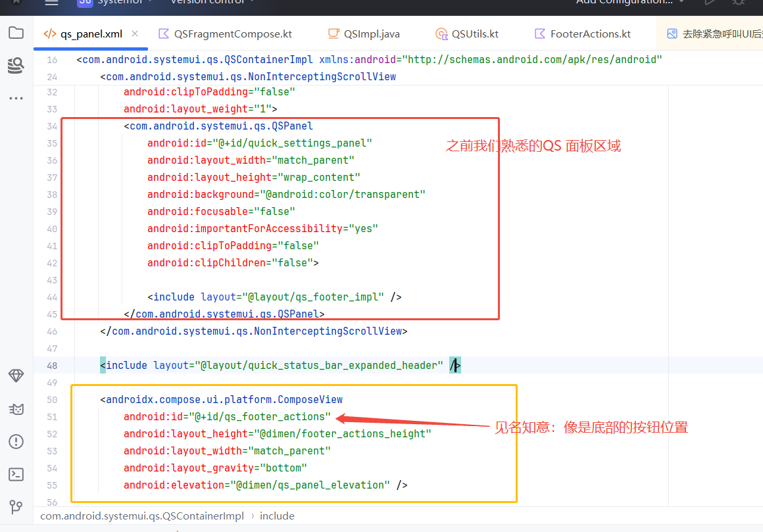Switch to the QSFragmentCompose.kt tab

pyautogui.click(x=226, y=34)
